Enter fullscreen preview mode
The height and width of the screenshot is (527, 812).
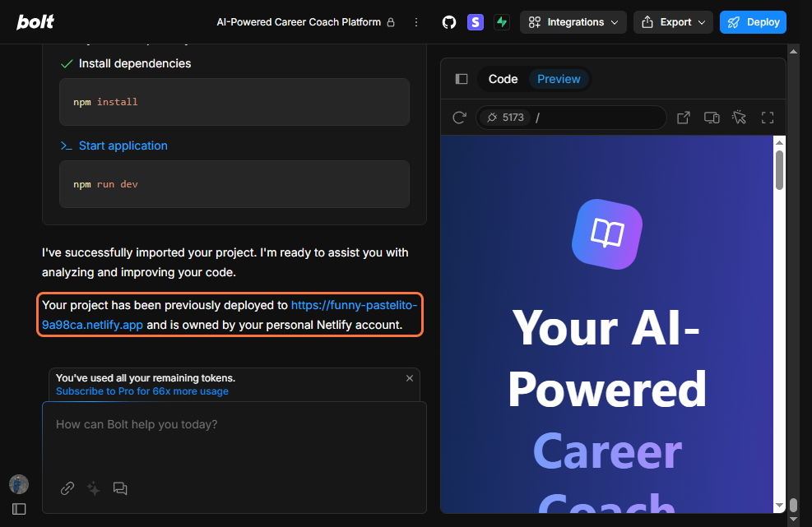[768, 118]
